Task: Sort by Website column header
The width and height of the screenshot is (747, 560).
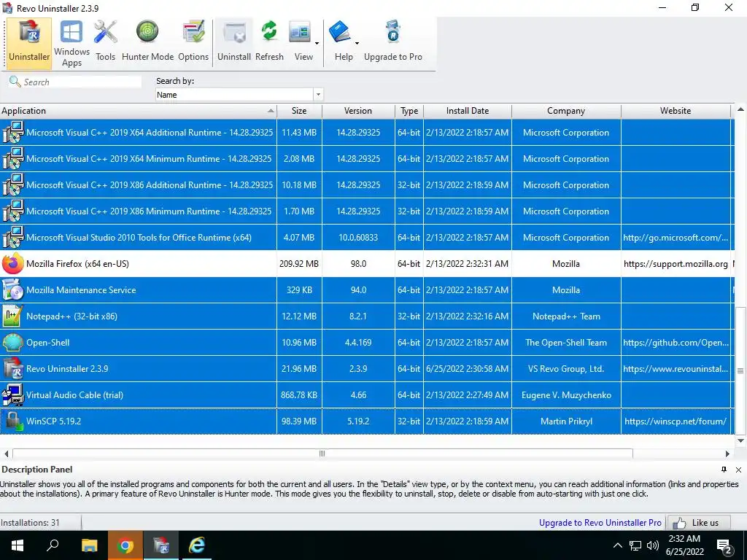Action: click(676, 111)
